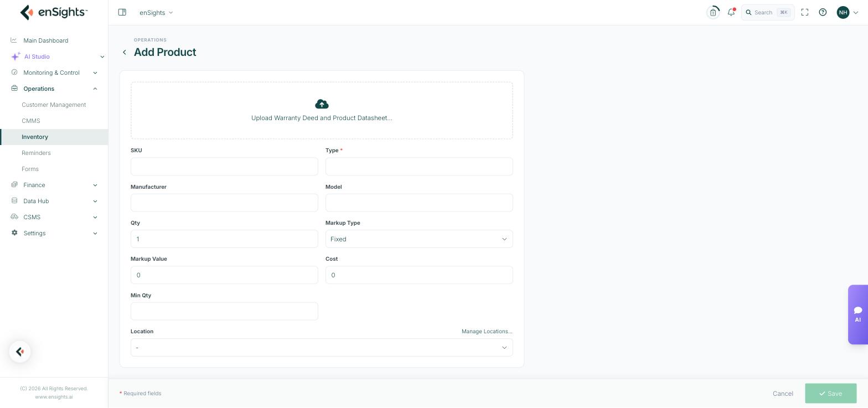Viewport: 868px width, 408px height.
Task: Click the enSights logo
Action: tap(54, 12)
